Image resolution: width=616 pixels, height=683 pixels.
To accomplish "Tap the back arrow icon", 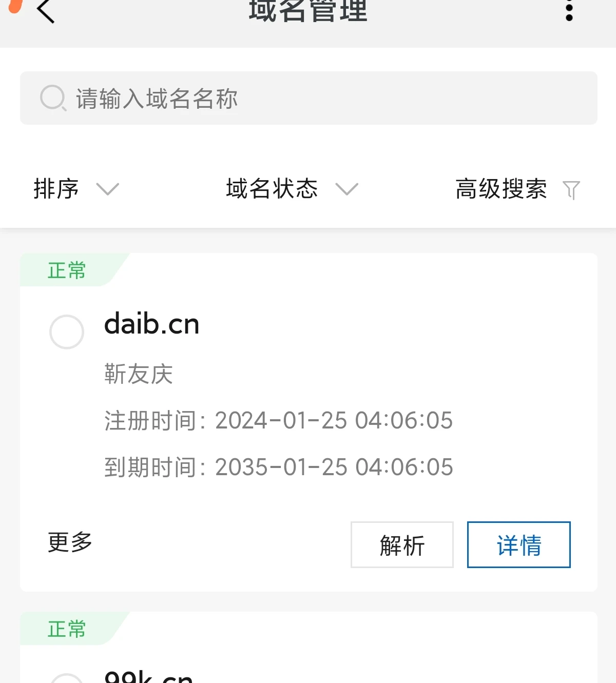I will coord(46,11).
